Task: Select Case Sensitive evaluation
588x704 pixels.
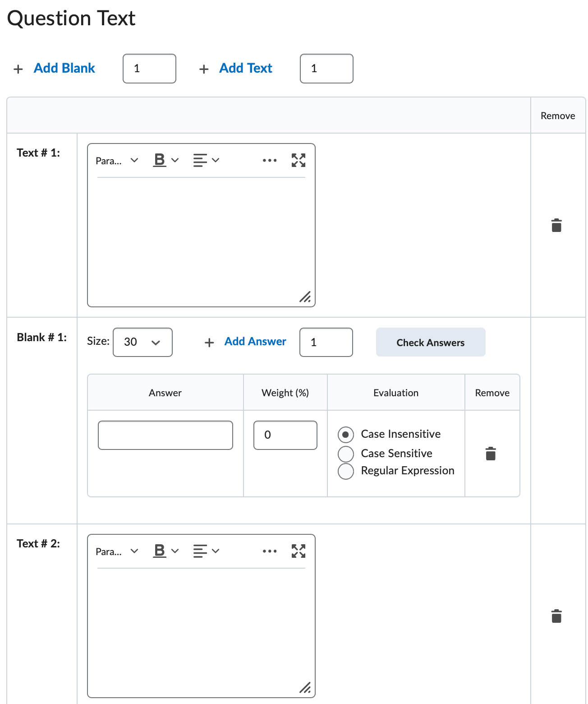Action: click(x=346, y=454)
